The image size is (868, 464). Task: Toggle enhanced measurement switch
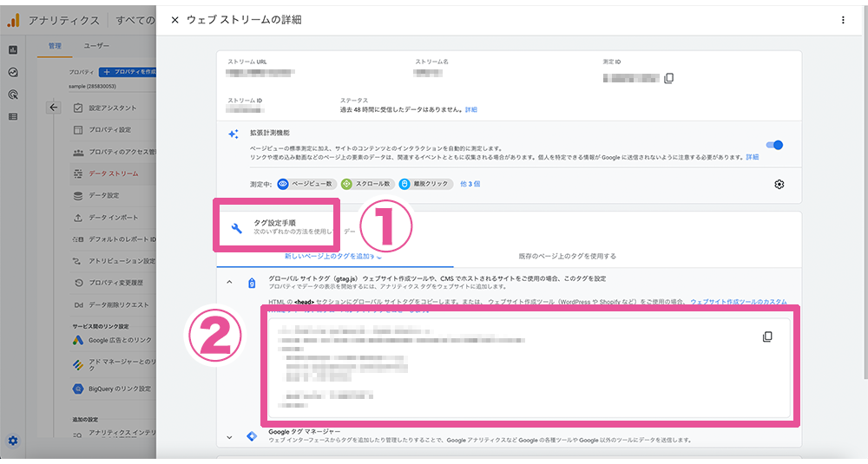pyautogui.click(x=774, y=145)
